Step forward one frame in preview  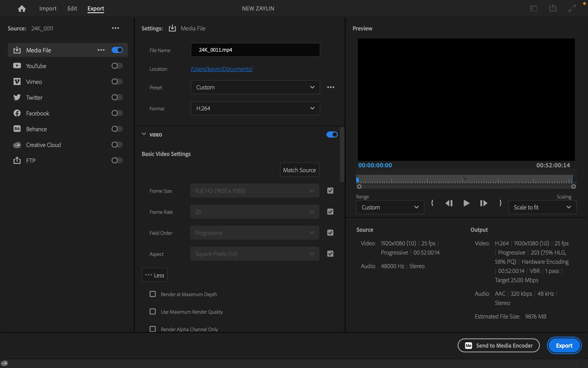[483, 203]
